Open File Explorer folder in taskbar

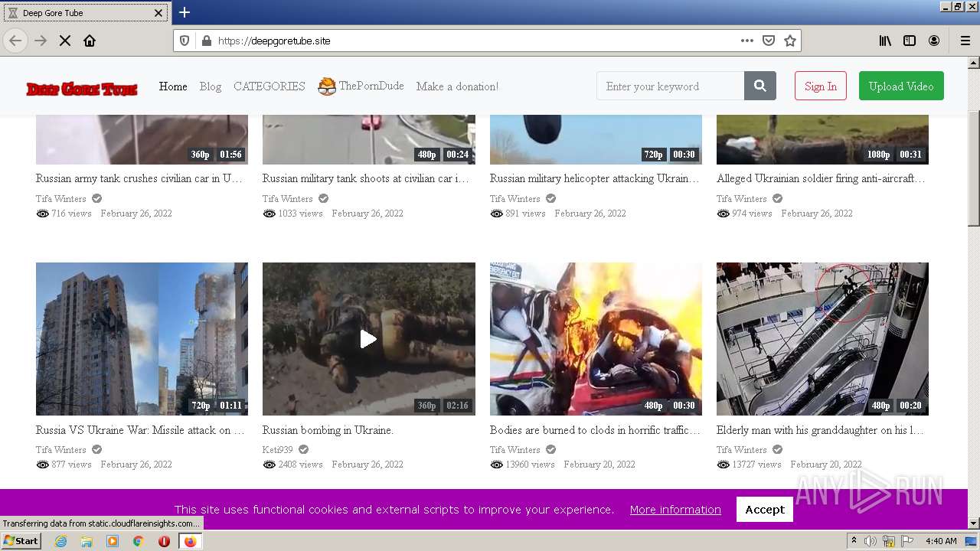pyautogui.click(x=87, y=541)
